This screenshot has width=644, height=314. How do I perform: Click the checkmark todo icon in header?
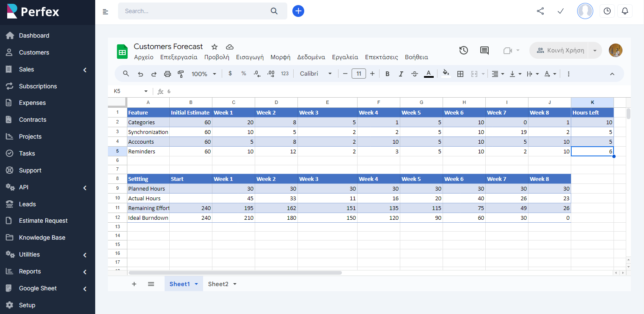561,11
